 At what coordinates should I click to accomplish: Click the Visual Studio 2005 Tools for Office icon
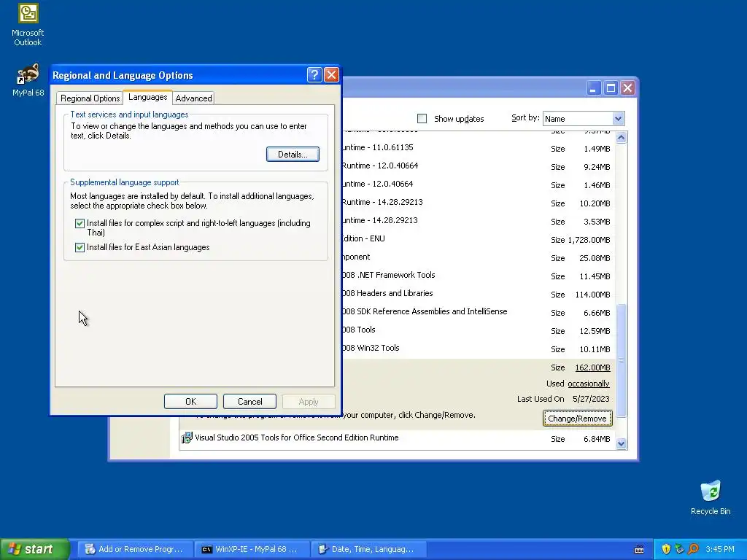click(187, 437)
